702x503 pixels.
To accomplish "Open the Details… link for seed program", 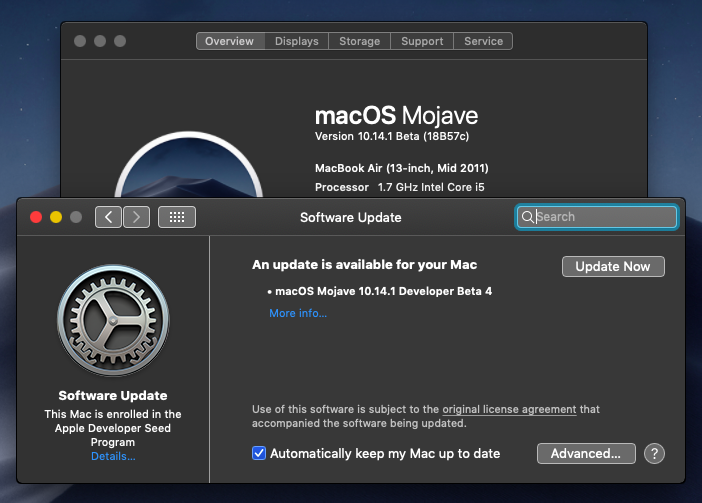I will pyautogui.click(x=113, y=456).
